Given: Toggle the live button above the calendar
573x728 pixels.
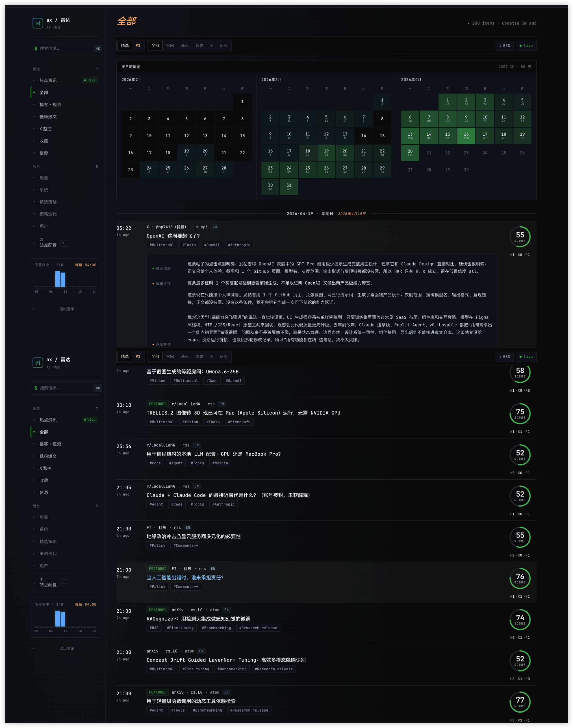Looking at the screenshot, I should pyautogui.click(x=526, y=45).
